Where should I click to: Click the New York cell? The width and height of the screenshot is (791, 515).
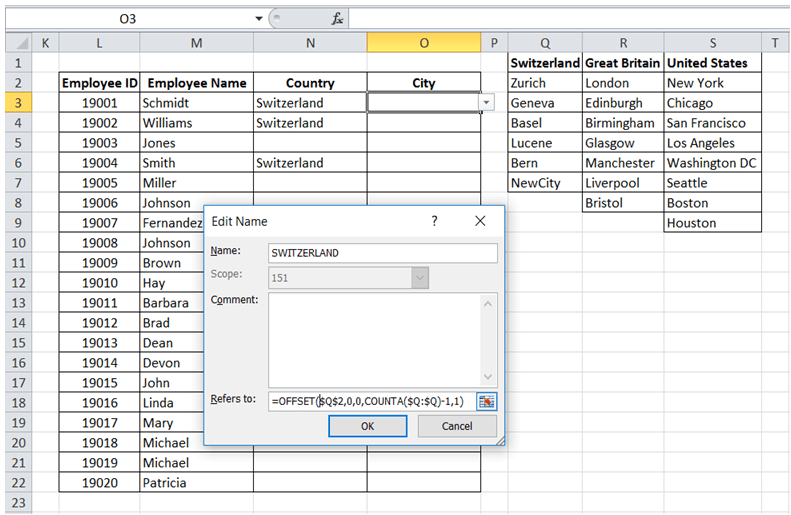pyautogui.click(x=713, y=83)
